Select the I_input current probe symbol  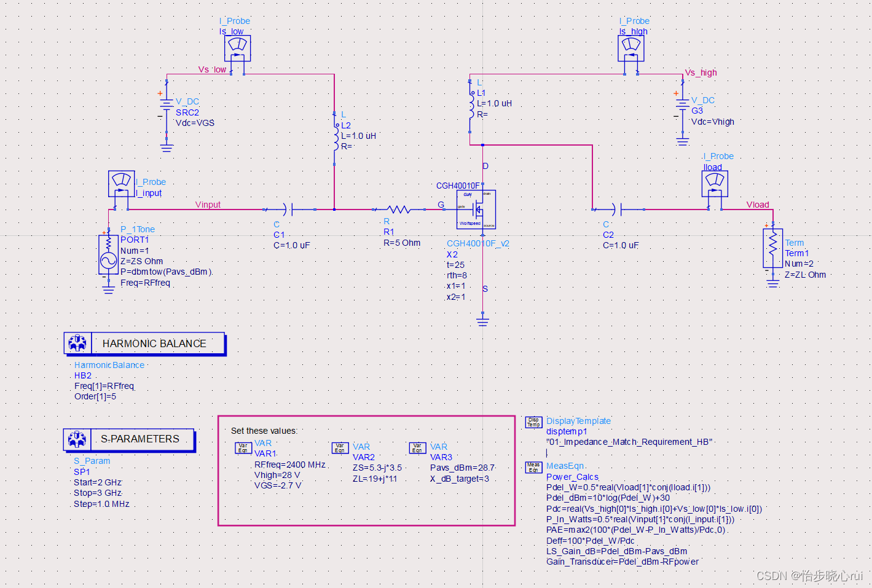point(122,183)
